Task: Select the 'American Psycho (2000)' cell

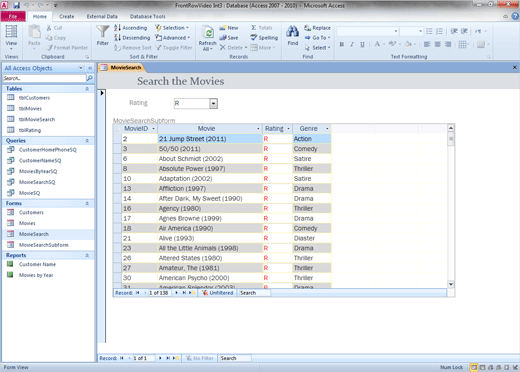Action: [210, 278]
